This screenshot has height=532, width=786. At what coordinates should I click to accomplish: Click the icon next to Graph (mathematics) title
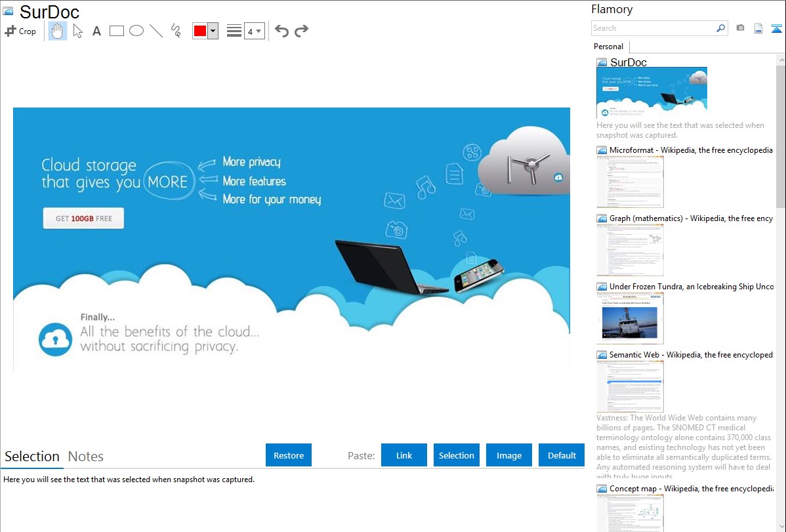tap(602, 218)
